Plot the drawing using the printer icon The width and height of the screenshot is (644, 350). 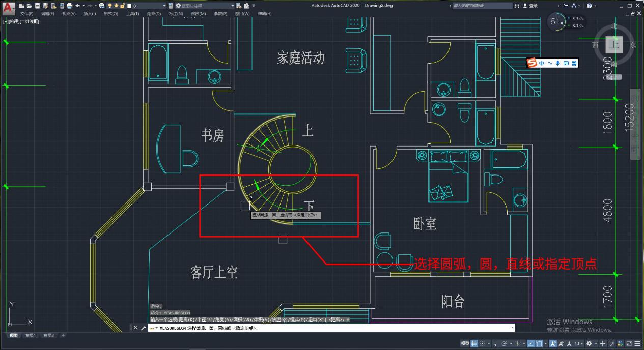click(x=69, y=6)
